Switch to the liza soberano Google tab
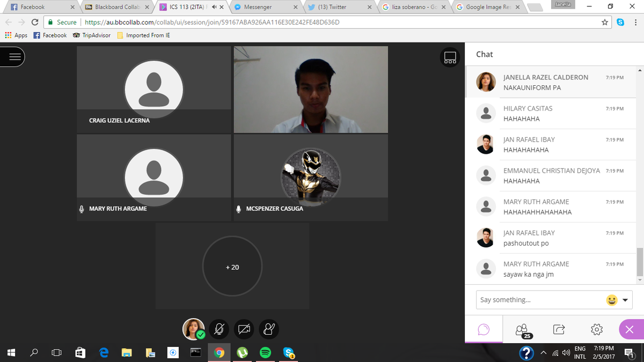Viewport: 644px width, 362px height. click(413, 7)
